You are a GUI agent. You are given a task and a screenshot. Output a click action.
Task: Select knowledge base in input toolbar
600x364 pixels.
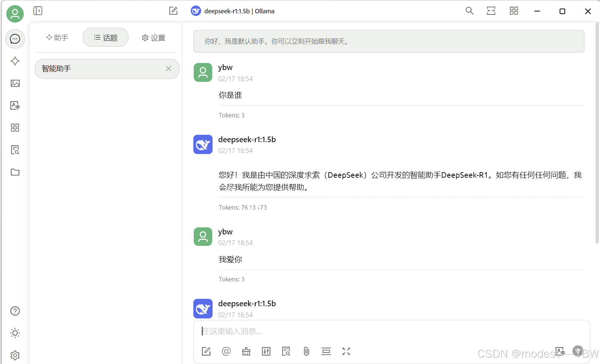(286, 351)
